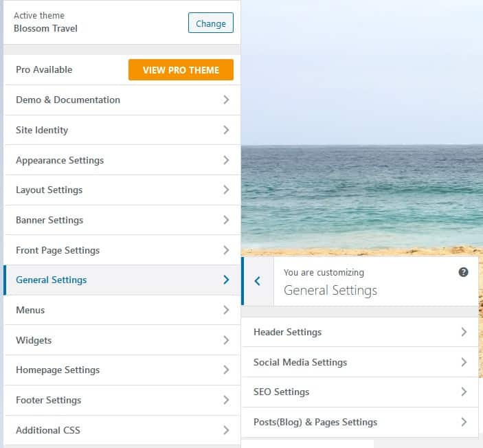
Task: Open Posts(Blog) & Pages Settings
Action: [360, 422]
